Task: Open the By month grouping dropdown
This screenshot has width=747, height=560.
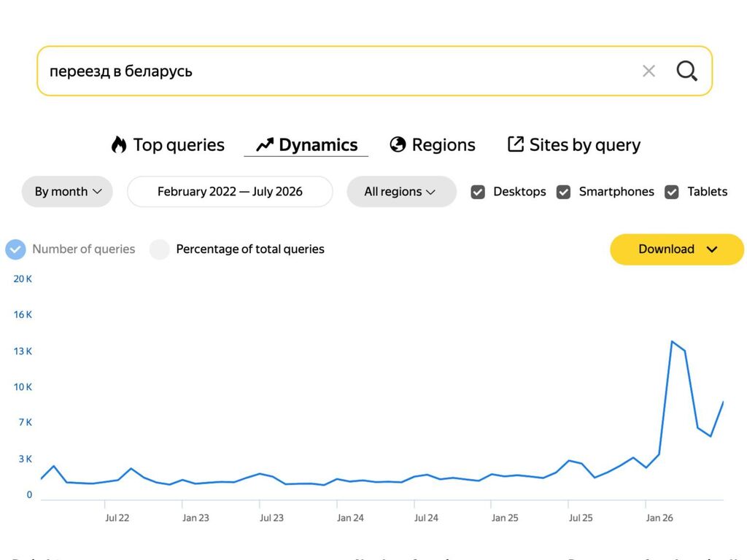Action: [x=67, y=192]
